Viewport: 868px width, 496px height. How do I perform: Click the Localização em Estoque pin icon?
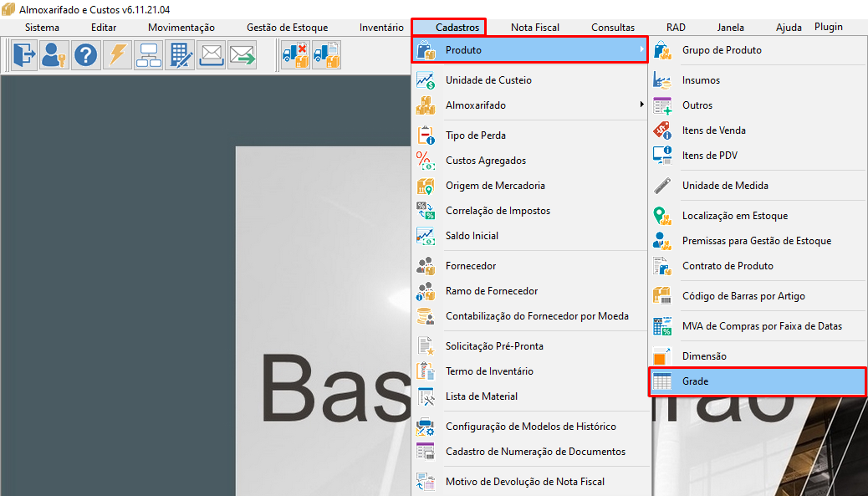pyautogui.click(x=662, y=216)
